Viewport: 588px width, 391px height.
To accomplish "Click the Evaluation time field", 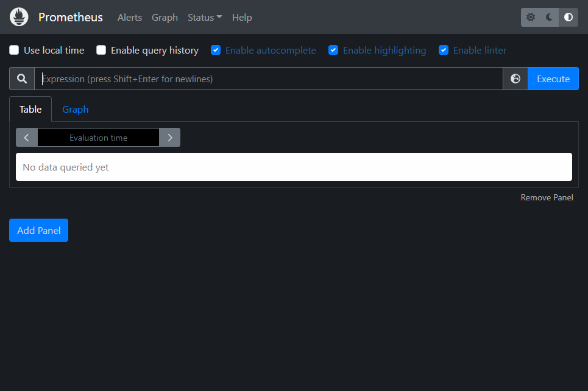I will [98, 138].
